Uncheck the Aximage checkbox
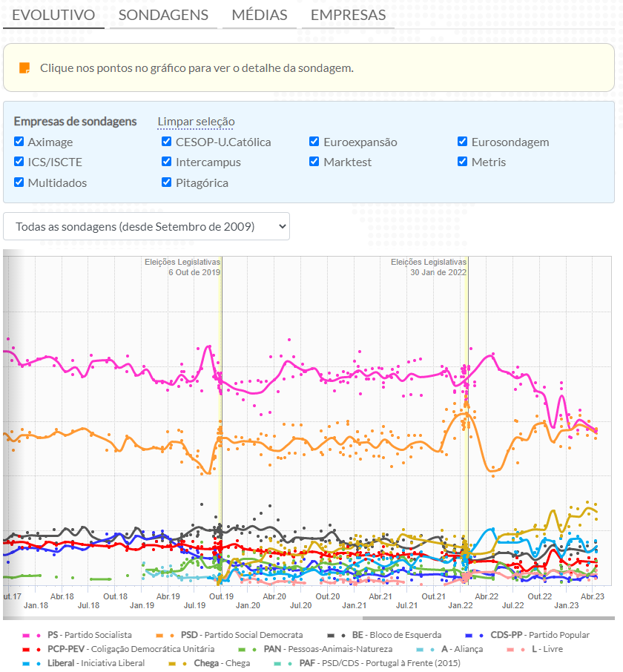The image size is (623, 672). point(19,142)
